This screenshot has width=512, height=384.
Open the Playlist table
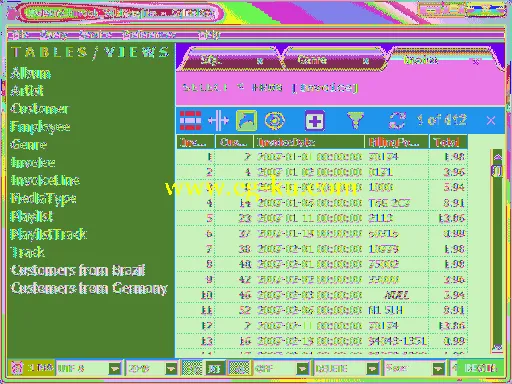[x=32, y=217]
